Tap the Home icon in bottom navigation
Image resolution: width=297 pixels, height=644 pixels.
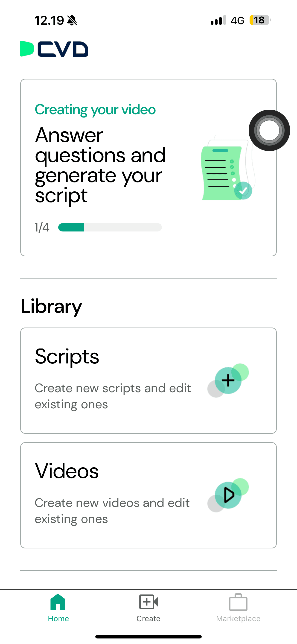(58, 605)
